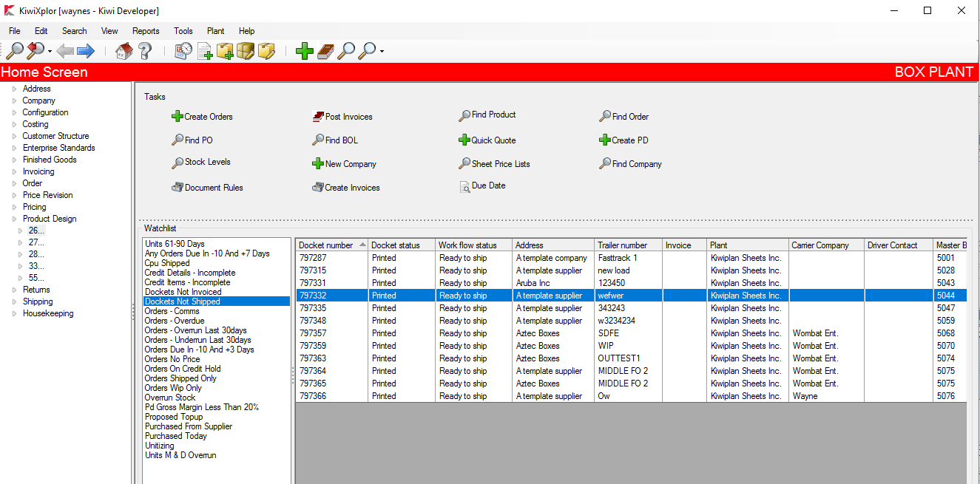The height and width of the screenshot is (484, 980).
Task: Select the Price Revision tree item
Action: coord(48,195)
